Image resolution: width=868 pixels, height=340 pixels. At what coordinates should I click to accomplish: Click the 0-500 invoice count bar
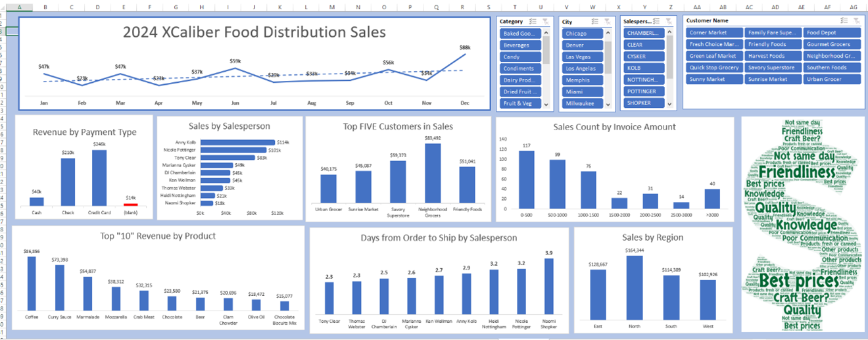pos(527,180)
